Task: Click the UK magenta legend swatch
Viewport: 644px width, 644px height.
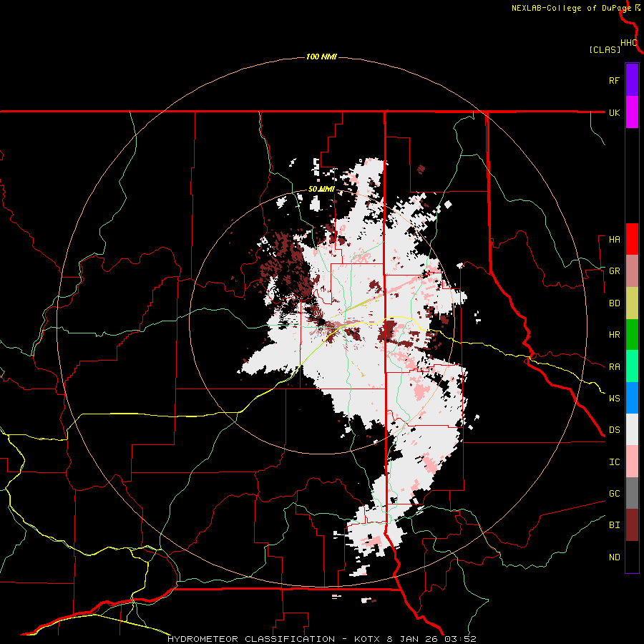Action: (x=632, y=112)
